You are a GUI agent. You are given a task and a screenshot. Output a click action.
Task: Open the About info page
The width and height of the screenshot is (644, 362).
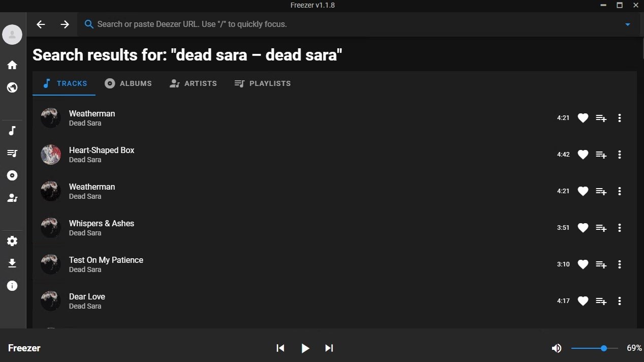(12, 286)
